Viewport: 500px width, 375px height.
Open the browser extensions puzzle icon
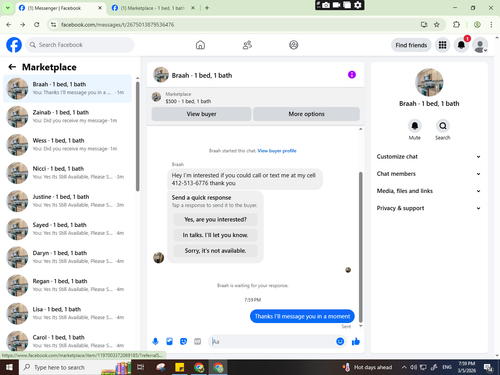tap(456, 25)
